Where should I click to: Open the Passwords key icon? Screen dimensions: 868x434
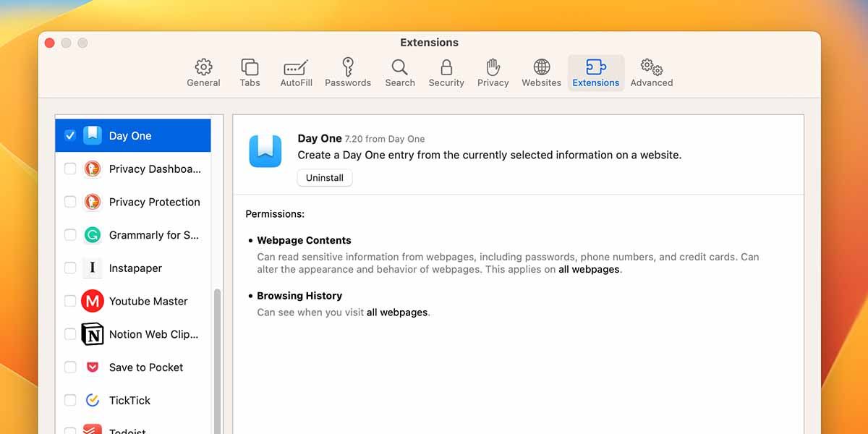[x=348, y=73]
